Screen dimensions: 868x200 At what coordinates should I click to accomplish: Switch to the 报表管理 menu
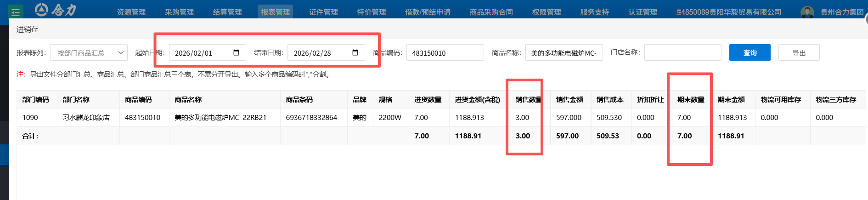pyautogui.click(x=275, y=12)
